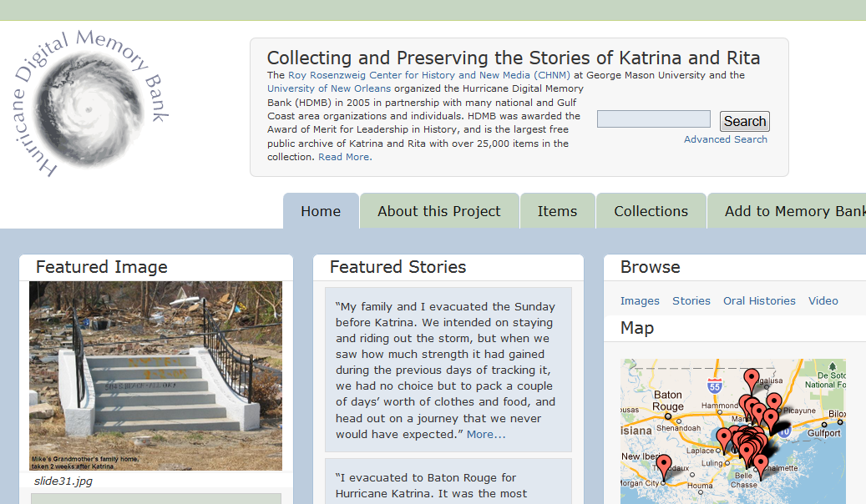Open More… link of first featured story
This screenshot has width=866, height=504.
tap(486, 435)
